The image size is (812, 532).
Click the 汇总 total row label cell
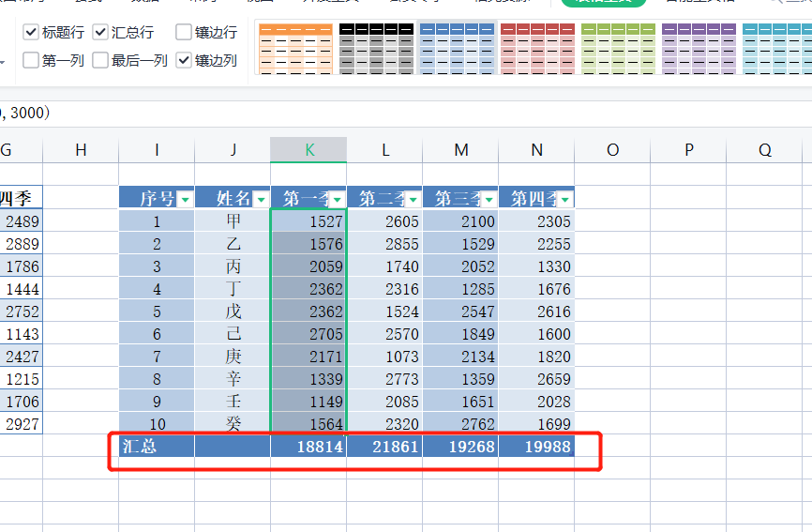(x=157, y=448)
